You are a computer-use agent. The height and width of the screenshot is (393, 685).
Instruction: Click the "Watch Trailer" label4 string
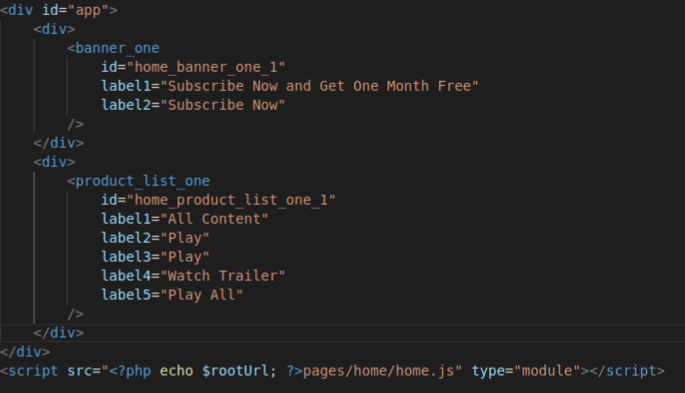(223, 276)
